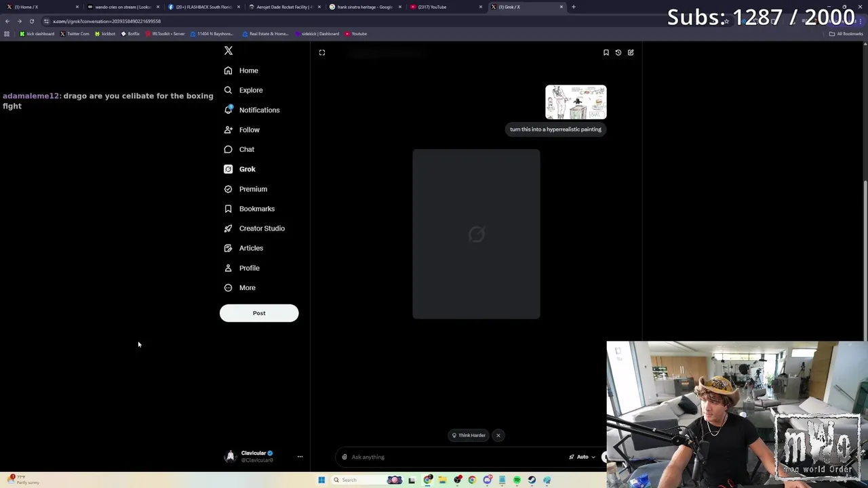
Task: Open Explore in the sidebar
Action: (243, 90)
